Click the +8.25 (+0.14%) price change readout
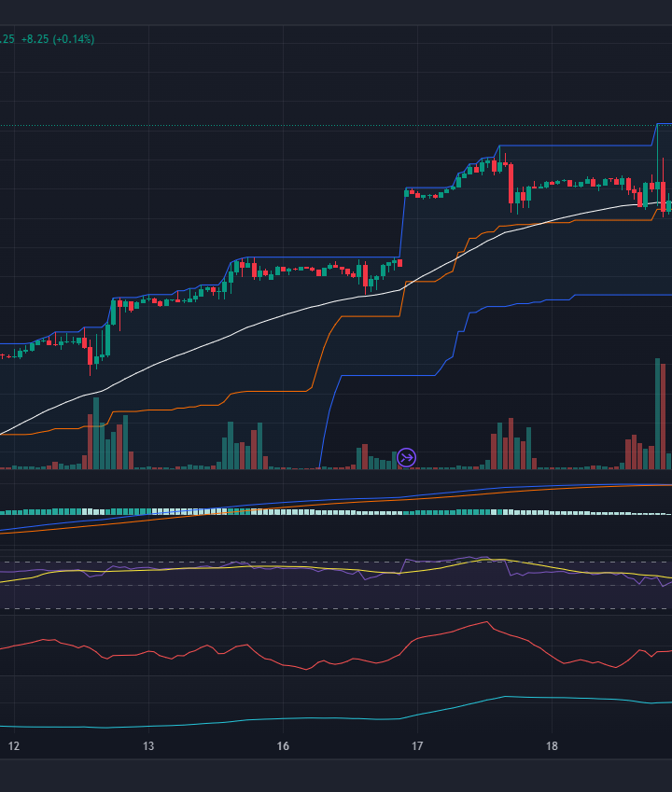Viewport: 672px width, 792px height. pyautogui.click(x=58, y=39)
